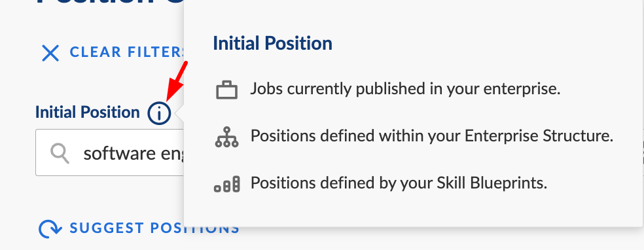The width and height of the screenshot is (644, 250).
Task: Click the briefcase icon for published jobs
Action: [226, 90]
